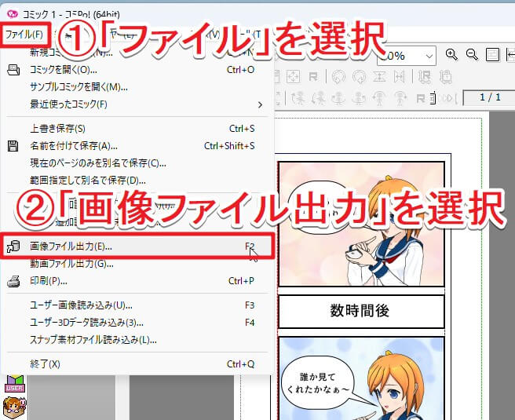Select the 数時間後 caption panel
Viewport: 515px width, 420px height.
361,311
